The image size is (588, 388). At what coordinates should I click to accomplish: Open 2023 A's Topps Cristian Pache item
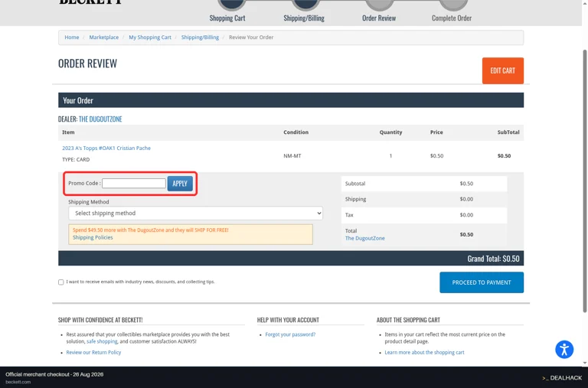point(106,148)
